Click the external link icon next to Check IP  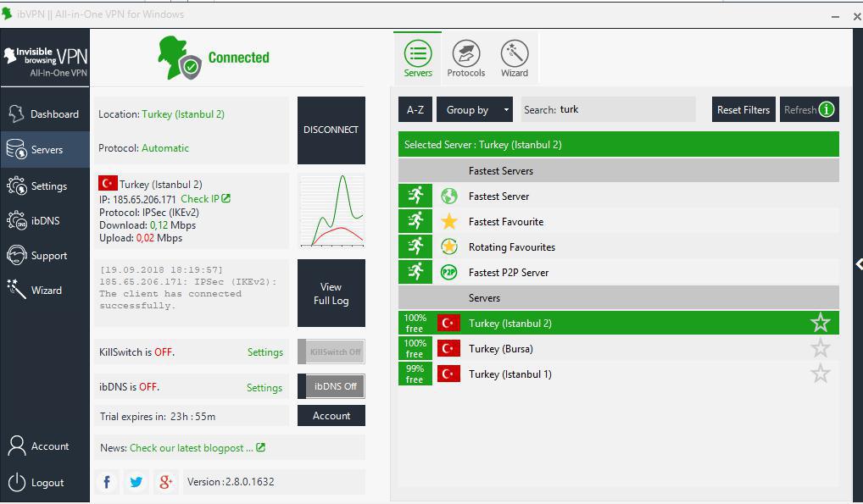point(225,198)
